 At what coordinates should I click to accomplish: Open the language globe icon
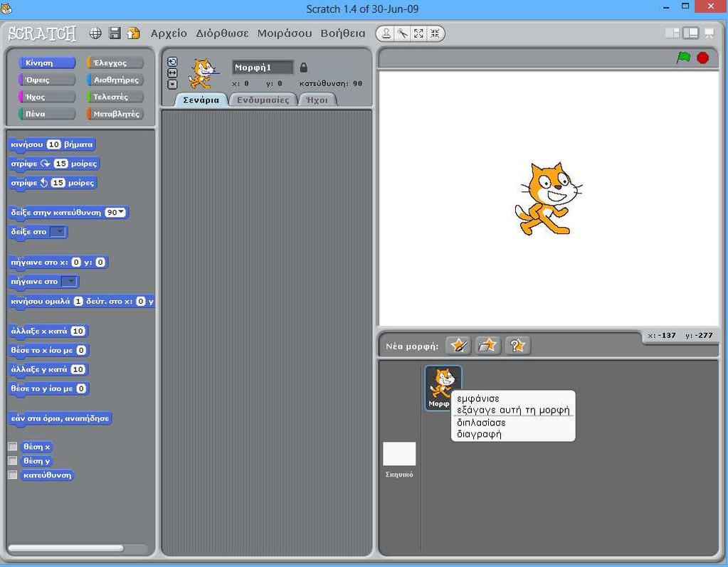click(95, 33)
